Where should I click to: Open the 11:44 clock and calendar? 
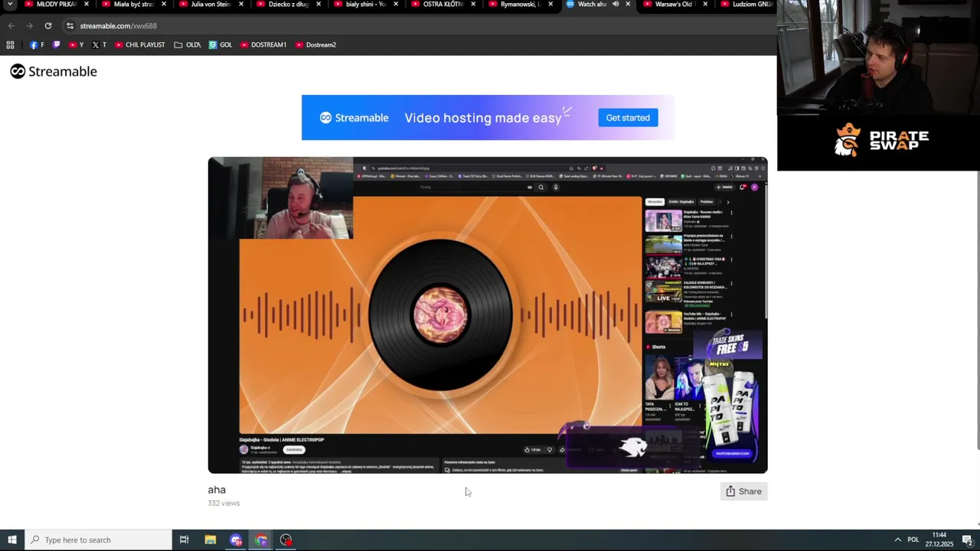(939, 540)
